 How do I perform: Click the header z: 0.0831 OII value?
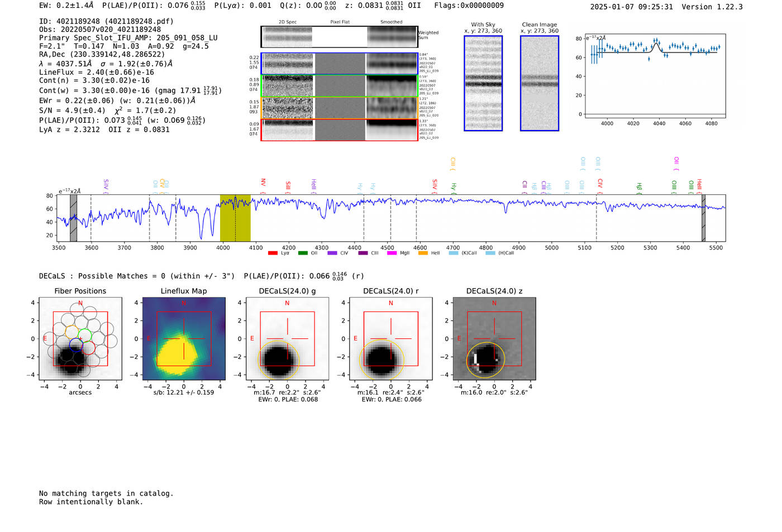click(x=383, y=6)
